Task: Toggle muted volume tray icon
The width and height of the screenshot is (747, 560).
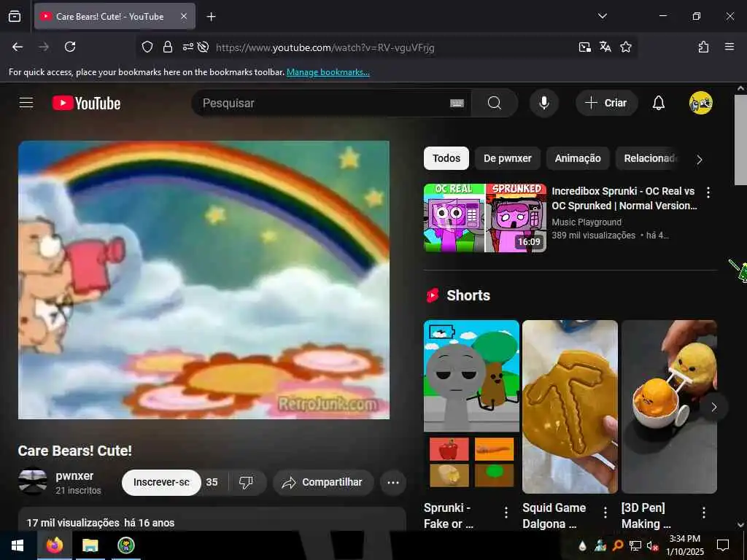Action: 652,545
